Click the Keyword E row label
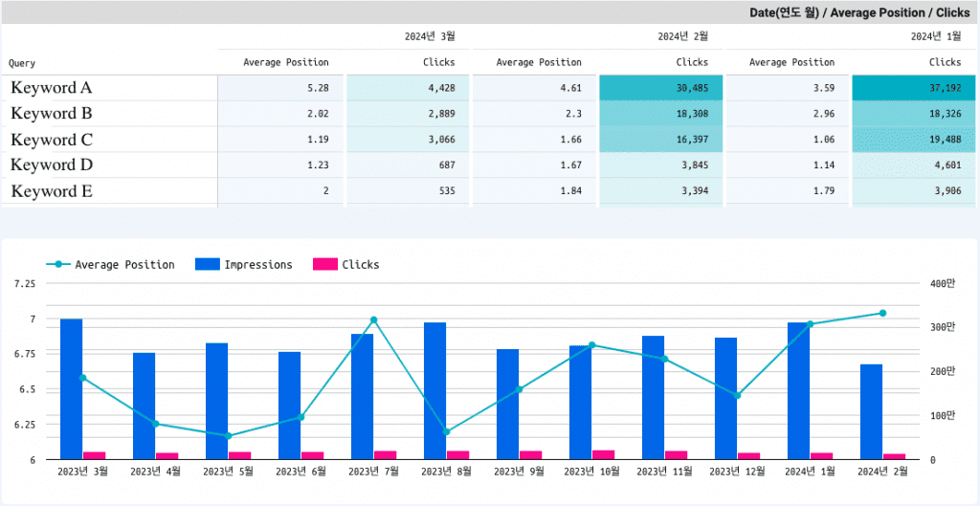The width and height of the screenshot is (980, 506). (52, 191)
